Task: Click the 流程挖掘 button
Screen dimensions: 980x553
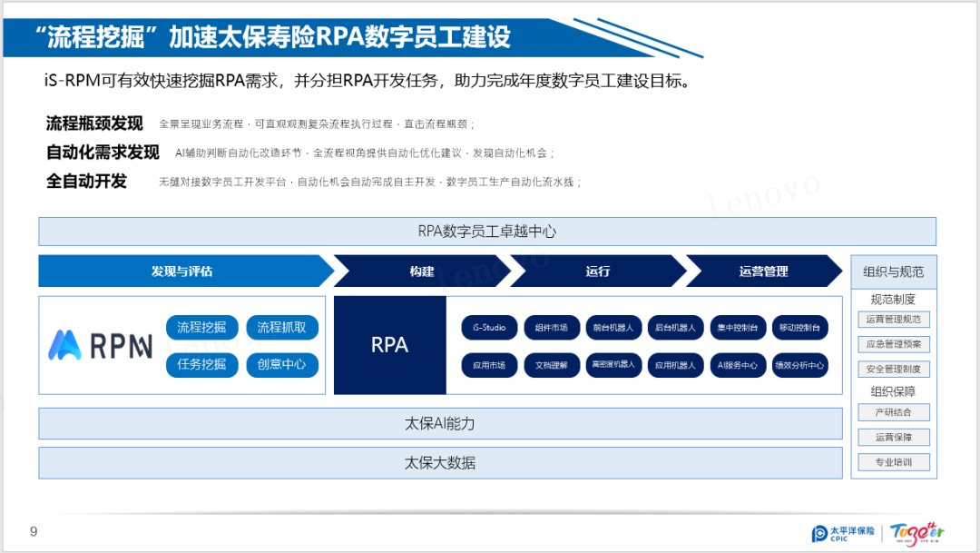Action: pos(201,328)
